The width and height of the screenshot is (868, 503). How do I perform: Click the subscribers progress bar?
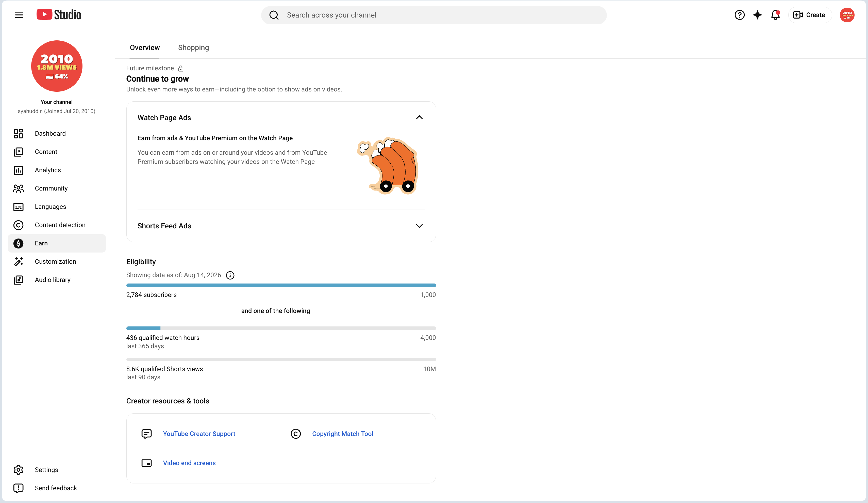tap(281, 285)
